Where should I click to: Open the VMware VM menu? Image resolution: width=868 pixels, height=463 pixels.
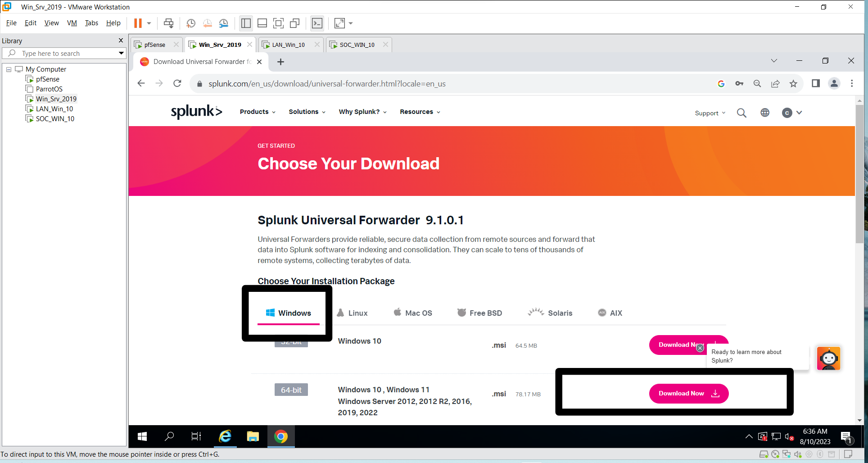click(72, 23)
